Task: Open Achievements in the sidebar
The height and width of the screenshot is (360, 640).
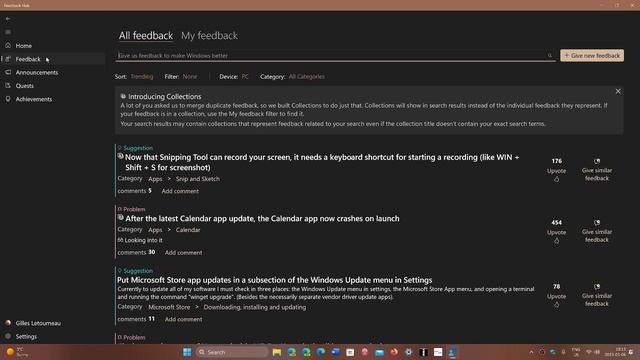Action: (53, 99)
